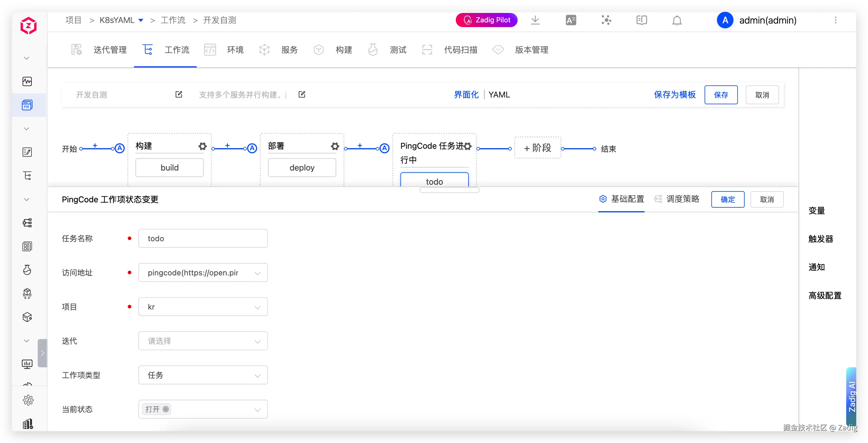This screenshot has width=868, height=443.
Task: Click edit icon next to 开发自测 name
Action: pos(179,94)
